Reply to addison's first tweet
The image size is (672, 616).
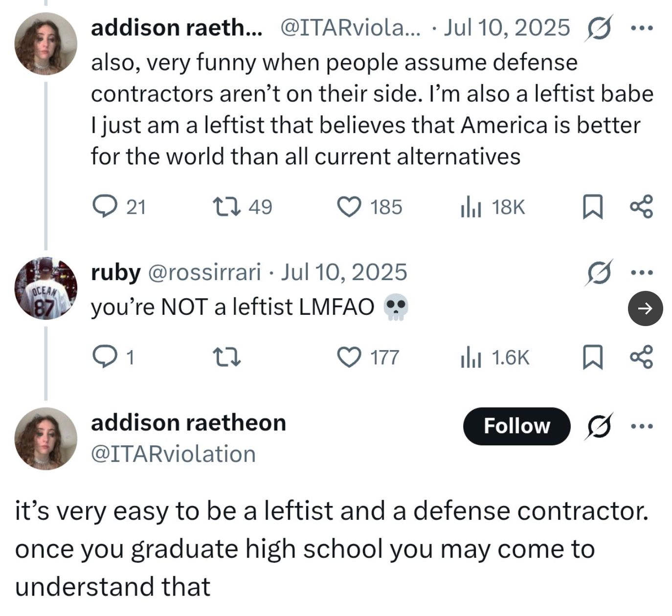pyautogui.click(x=105, y=206)
